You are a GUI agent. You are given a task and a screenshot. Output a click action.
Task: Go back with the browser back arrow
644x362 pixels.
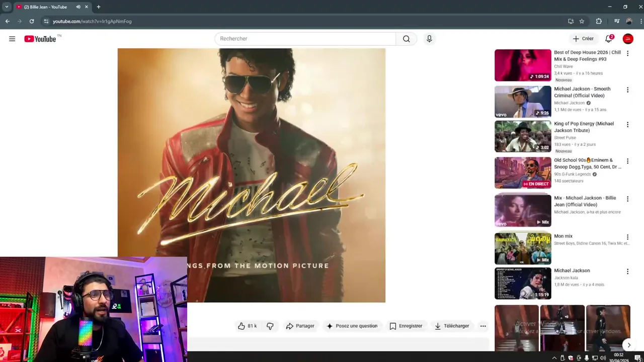pos(8,21)
